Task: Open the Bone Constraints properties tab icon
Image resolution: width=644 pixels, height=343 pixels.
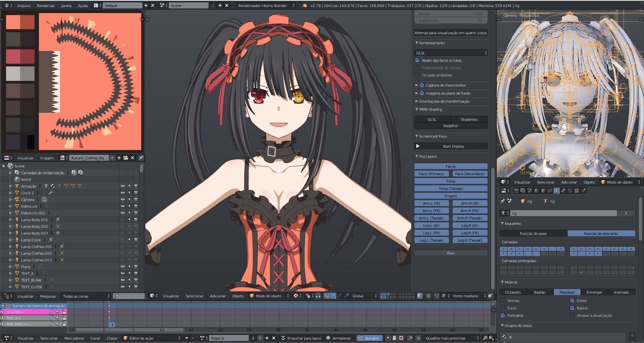Action: [570, 191]
